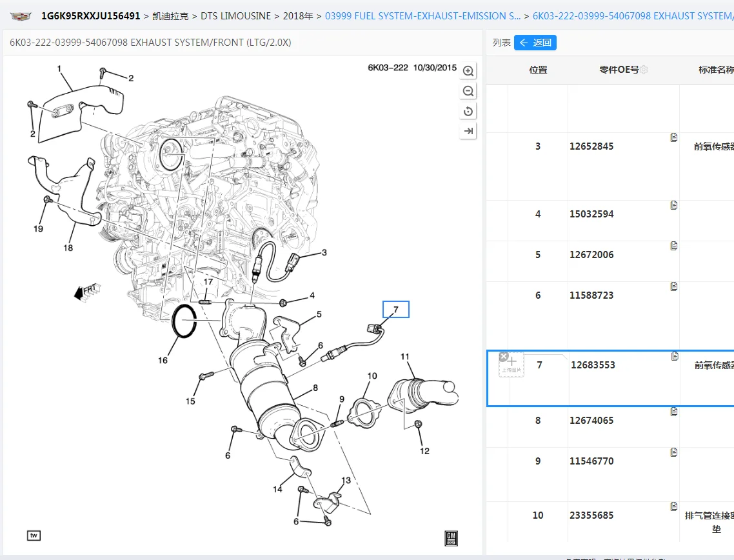Click the 位置 column header

(538, 70)
